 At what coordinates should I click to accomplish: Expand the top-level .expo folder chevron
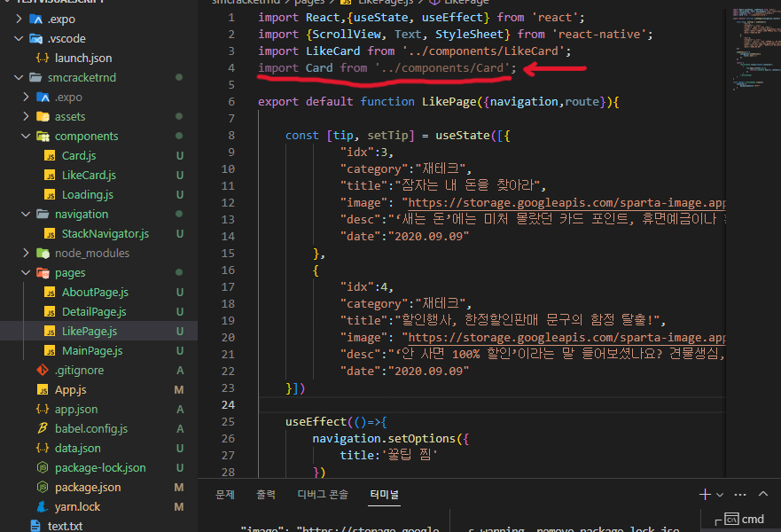pos(19,19)
